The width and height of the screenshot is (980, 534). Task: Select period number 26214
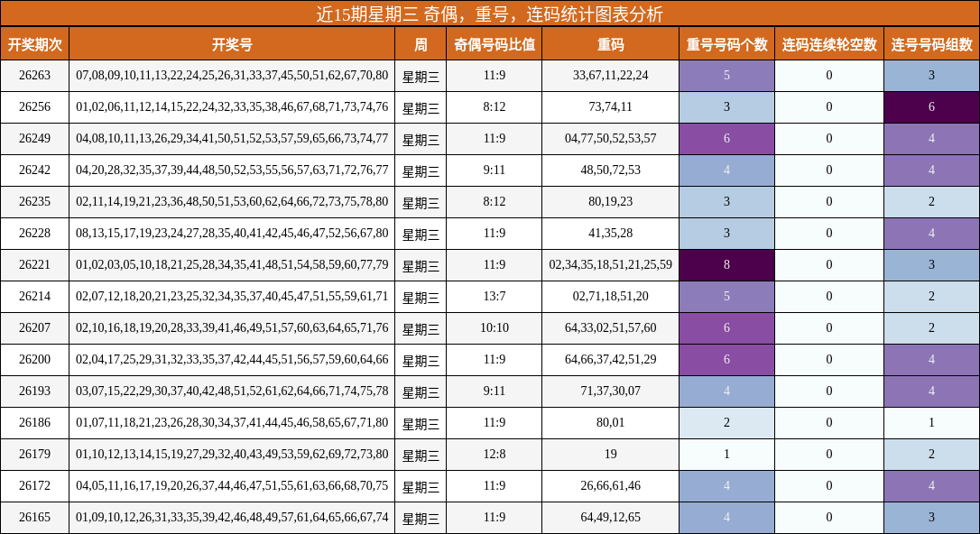tap(34, 296)
